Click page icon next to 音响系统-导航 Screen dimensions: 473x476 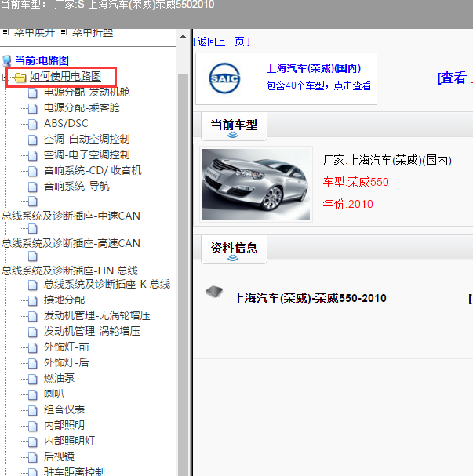click(x=33, y=187)
